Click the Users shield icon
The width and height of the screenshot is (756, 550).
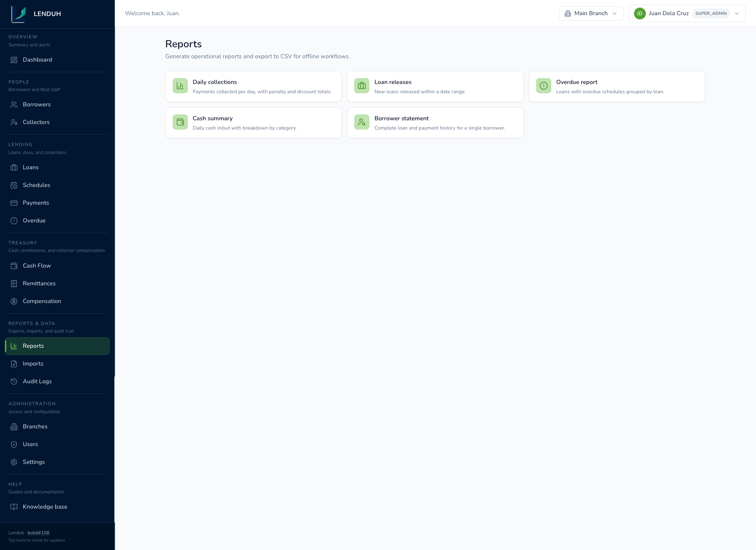click(x=14, y=444)
